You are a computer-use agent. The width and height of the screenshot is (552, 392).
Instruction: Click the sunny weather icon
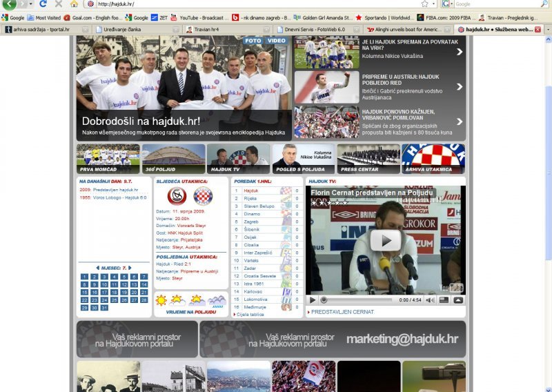tap(161, 300)
